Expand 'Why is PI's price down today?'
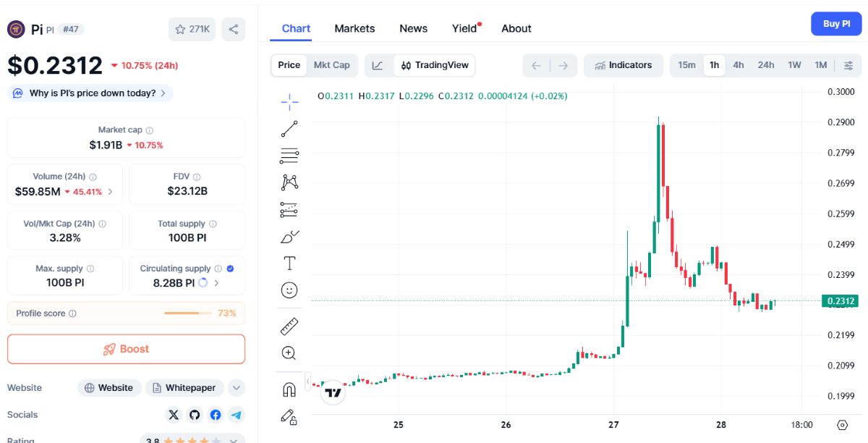The width and height of the screenshot is (868, 443). [x=91, y=93]
